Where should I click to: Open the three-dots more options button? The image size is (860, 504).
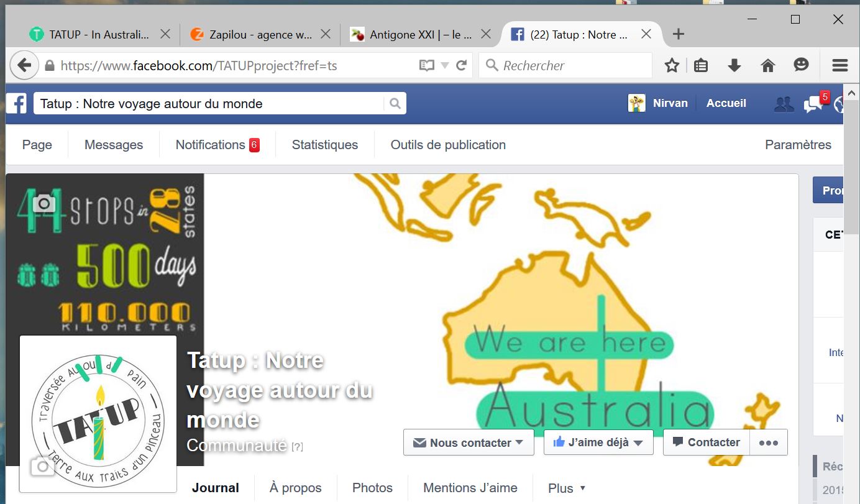[769, 442]
